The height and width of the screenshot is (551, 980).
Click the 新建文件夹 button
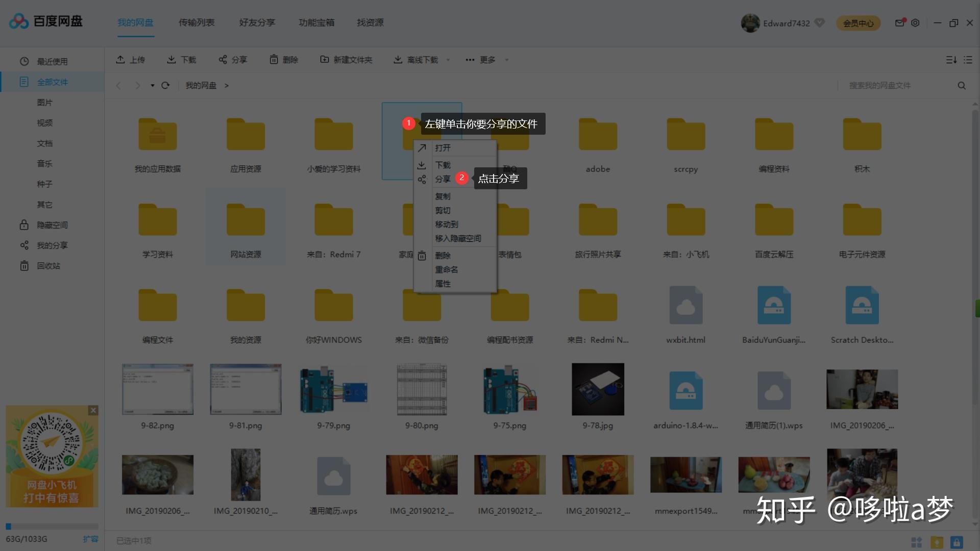point(346,60)
